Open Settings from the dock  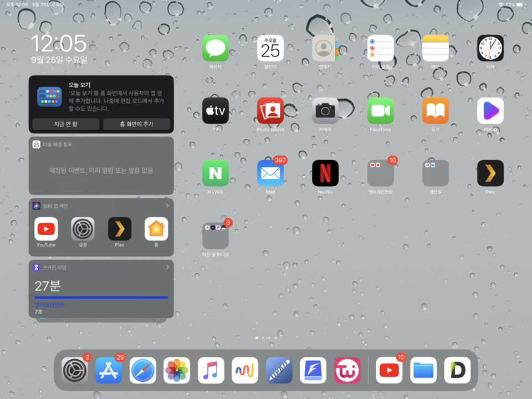point(75,370)
